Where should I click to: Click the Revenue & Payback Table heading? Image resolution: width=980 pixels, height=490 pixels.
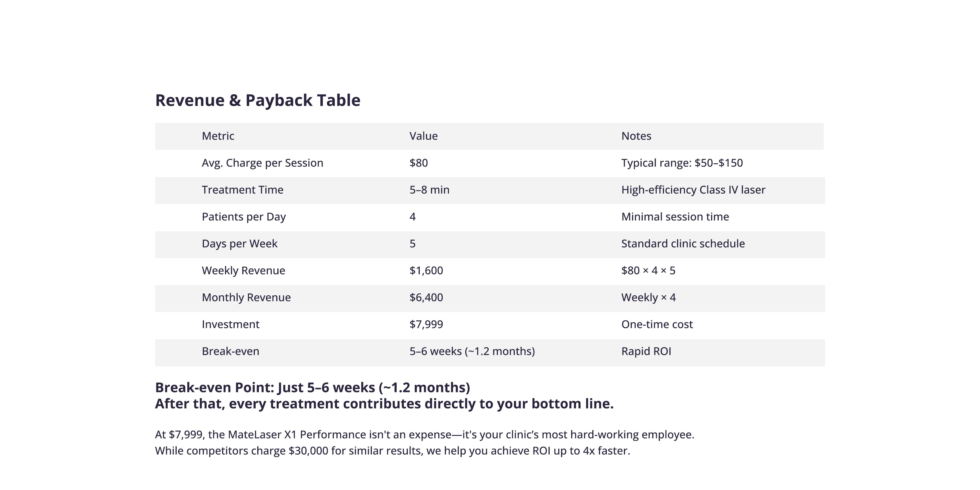258,100
